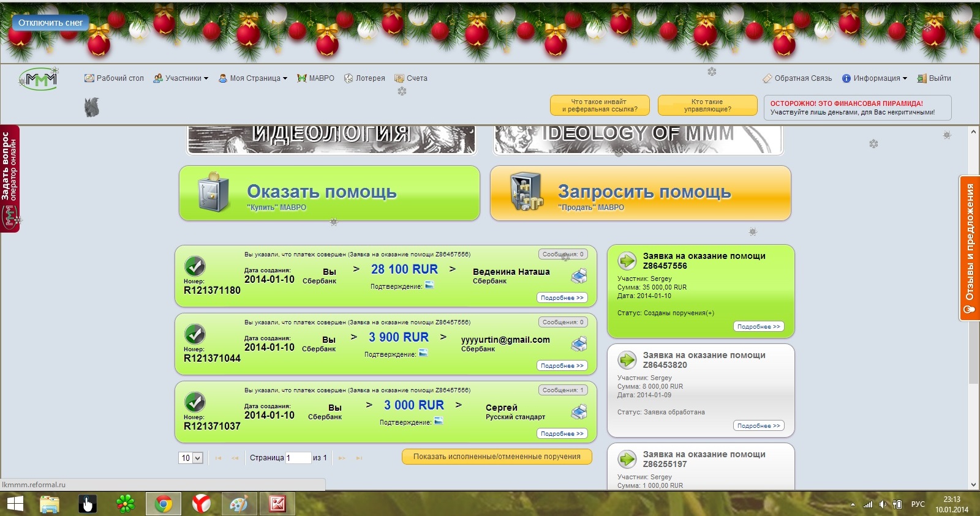
Task: Open the МАВРО section
Action: [315, 78]
